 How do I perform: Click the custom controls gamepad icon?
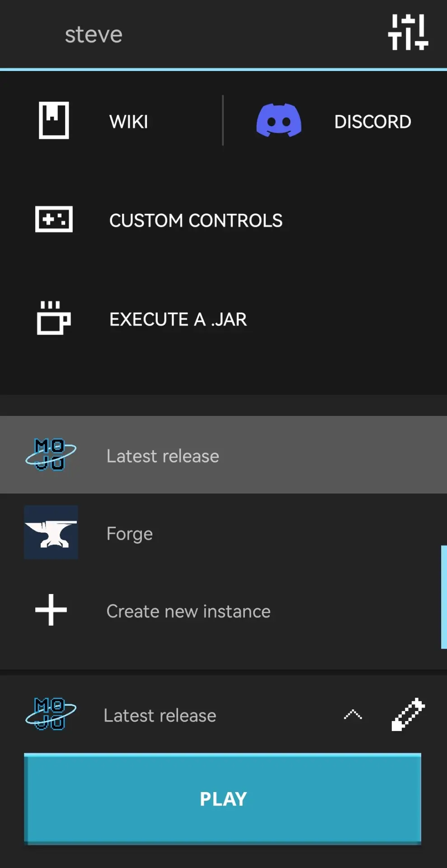coord(54,220)
